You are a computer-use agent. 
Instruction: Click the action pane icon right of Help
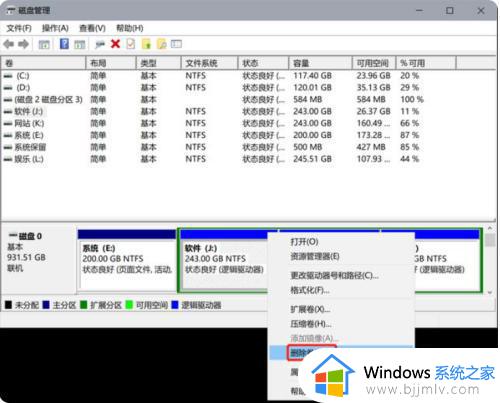(80, 44)
